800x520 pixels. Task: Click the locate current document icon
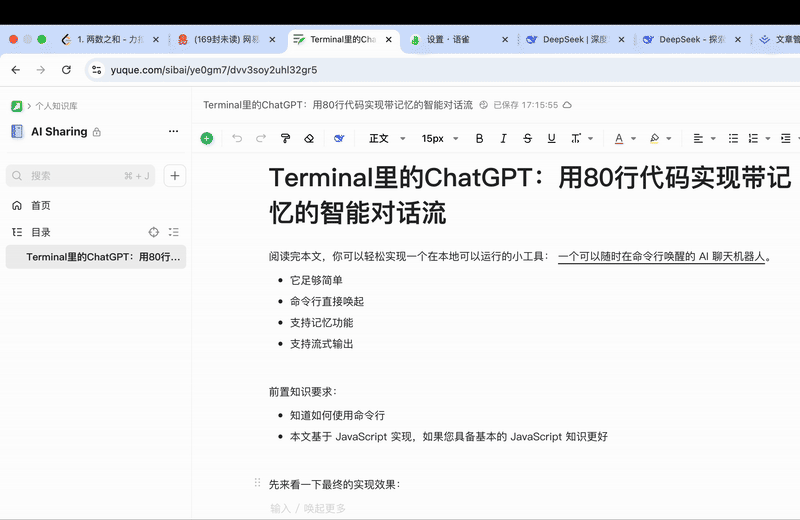pos(154,232)
